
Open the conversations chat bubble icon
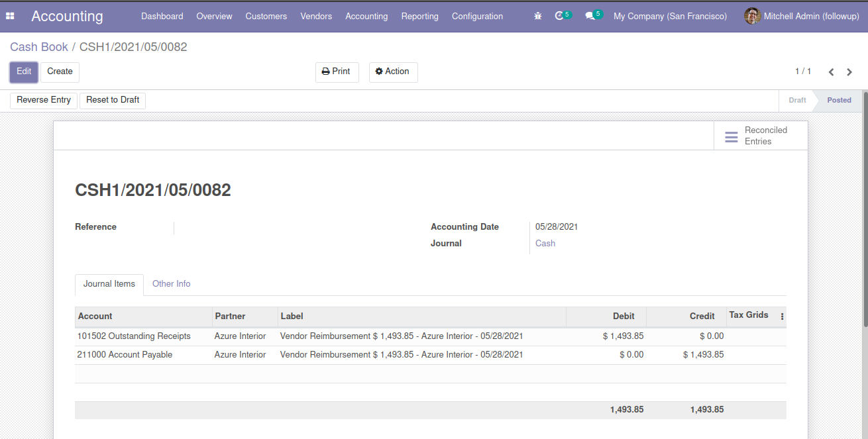point(590,16)
